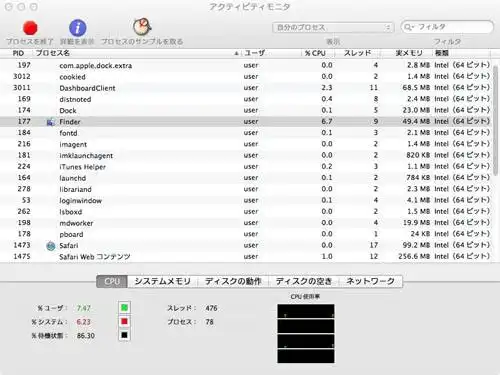500x375 pixels.
Task: Click the 68.5 MB memory value
Action: pos(416,88)
